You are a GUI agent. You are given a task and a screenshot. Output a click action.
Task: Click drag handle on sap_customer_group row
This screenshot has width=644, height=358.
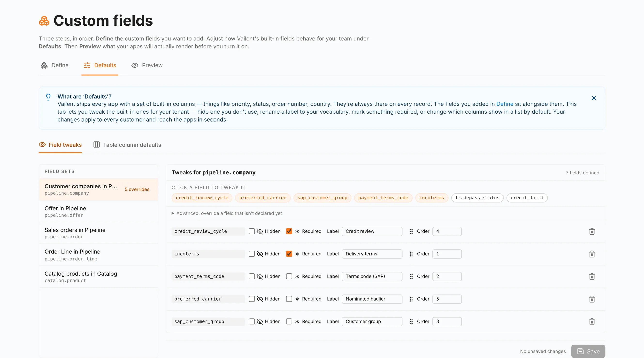[411, 321]
